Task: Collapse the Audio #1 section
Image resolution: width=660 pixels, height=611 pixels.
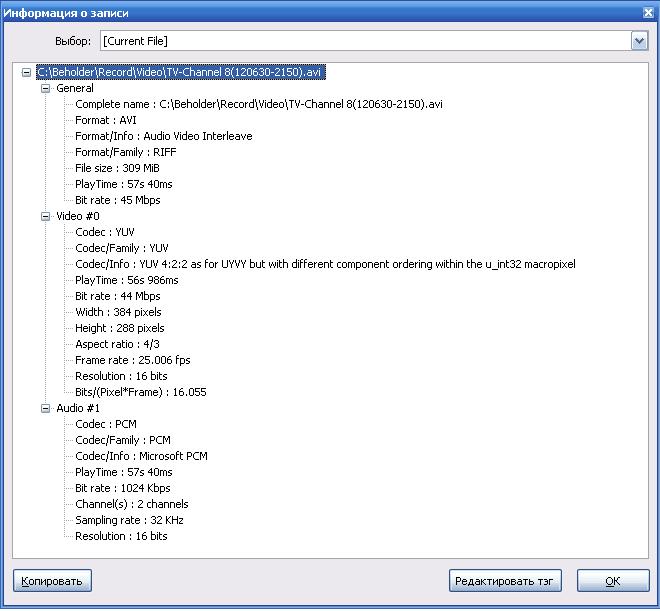Action: pyautogui.click(x=45, y=408)
